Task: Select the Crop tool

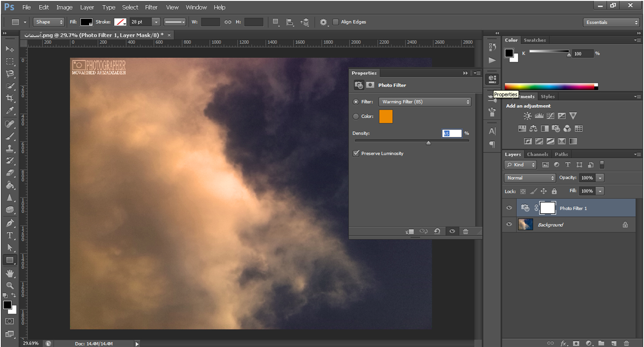Action: tap(10, 98)
